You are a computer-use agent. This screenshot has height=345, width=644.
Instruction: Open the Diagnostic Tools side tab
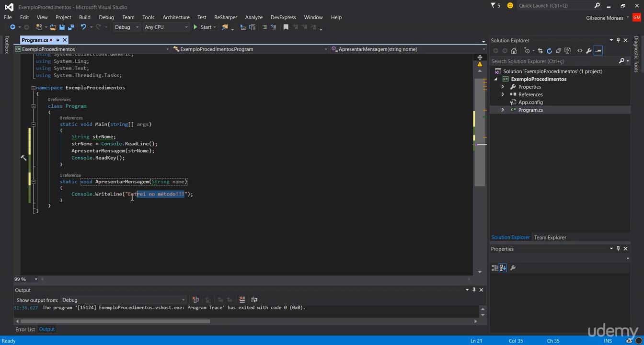click(636, 54)
